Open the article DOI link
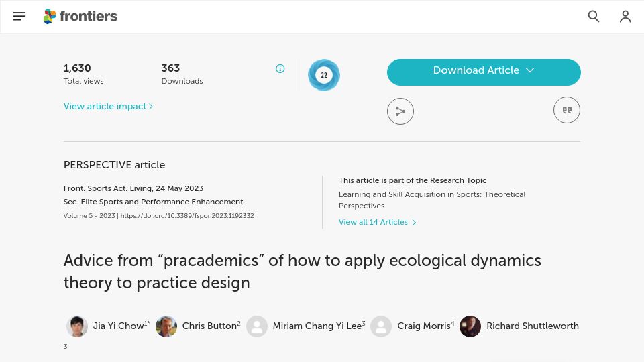 [187, 215]
